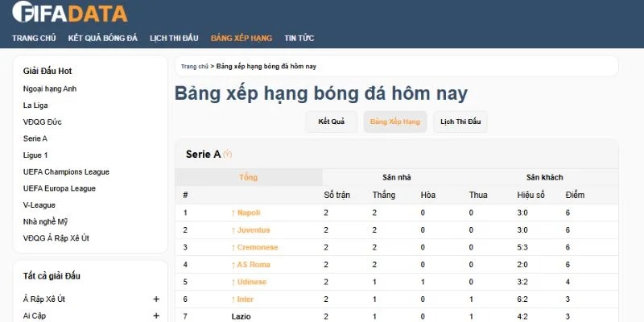Image resolution: width=644 pixels, height=322 pixels.
Task: Open Napoli team page
Action: (x=249, y=213)
